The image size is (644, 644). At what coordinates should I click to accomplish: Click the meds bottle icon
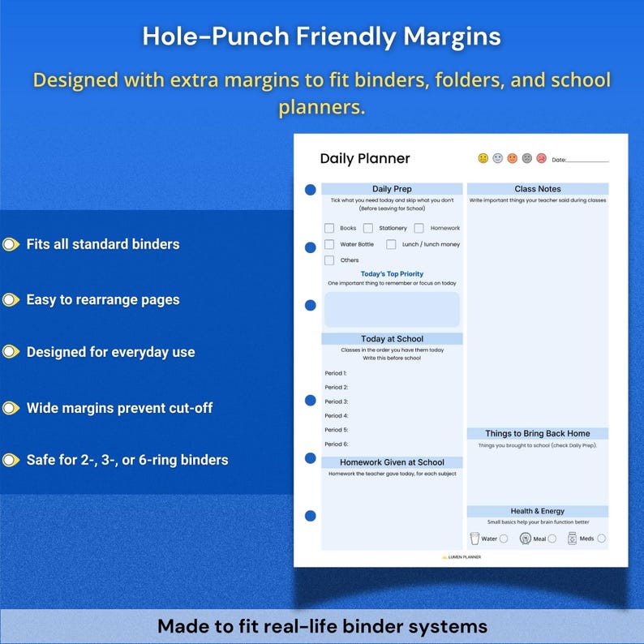572,538
